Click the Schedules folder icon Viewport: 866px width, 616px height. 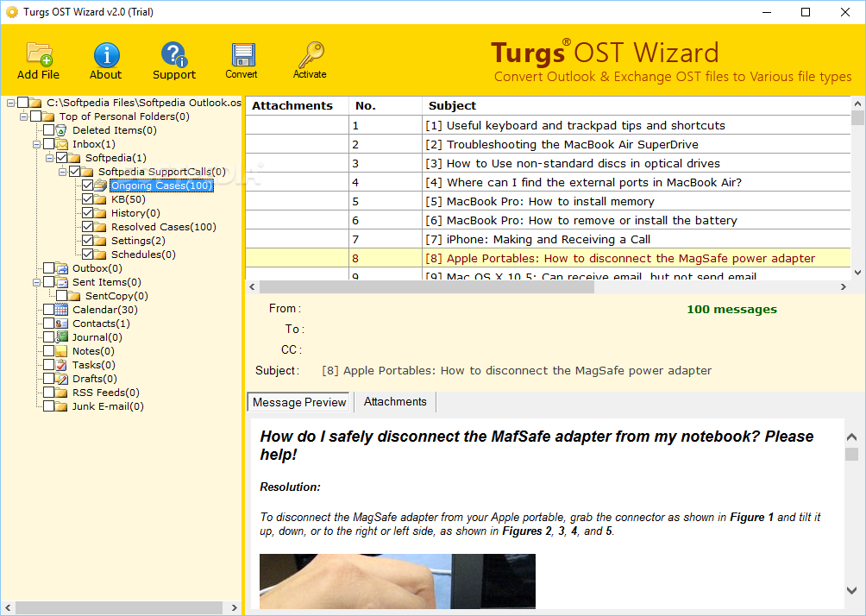(x=101, y=255)
